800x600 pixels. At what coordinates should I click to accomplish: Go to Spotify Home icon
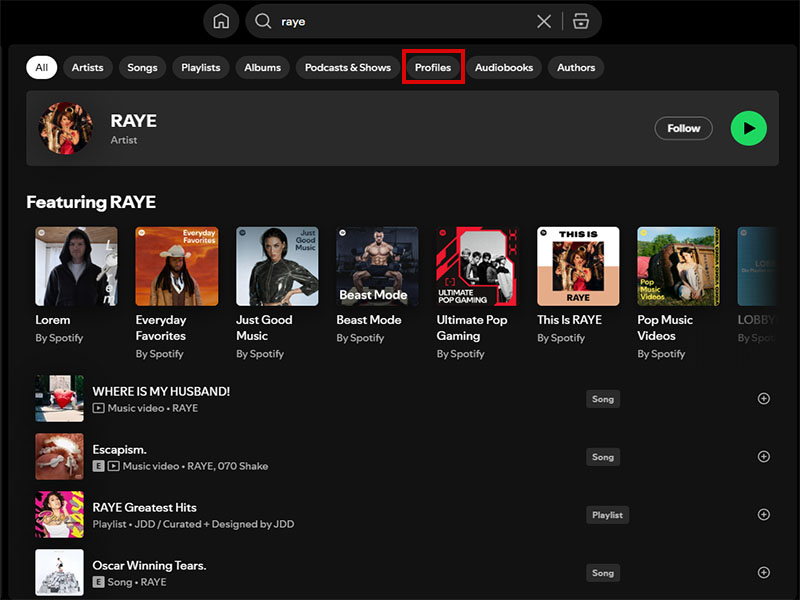[221, 21]
